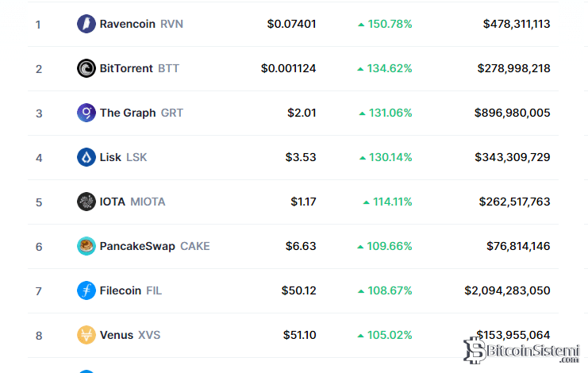This screenshot has height=373, width=588.
Task: Open the Filecoin name link
Action: [x=121, y=290]
